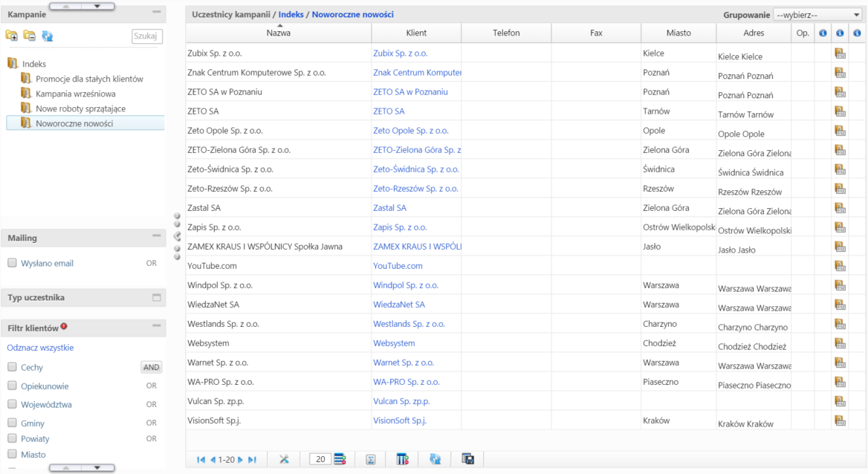This screenshot has height=474, width=868.
Task: Open table settings wrench icon
Action: click(284, 459)
